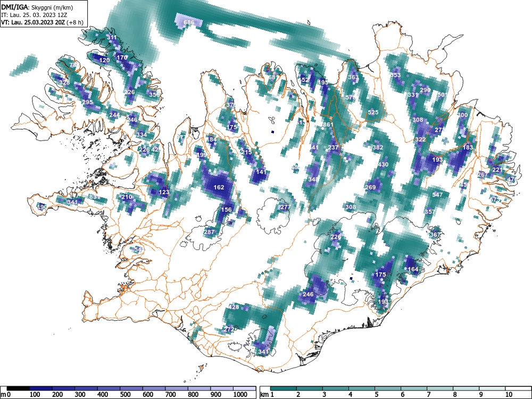Image resolution: width=532 pixels, height=399 pixels.
Task: Click the map value 357
Action: 429,212
